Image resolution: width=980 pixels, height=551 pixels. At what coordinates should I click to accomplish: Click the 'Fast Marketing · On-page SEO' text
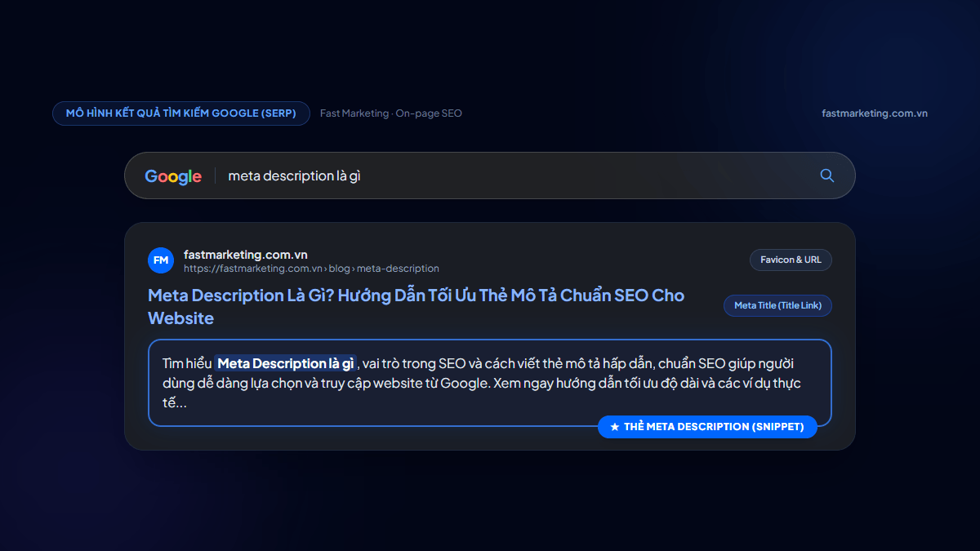[391, 113]
